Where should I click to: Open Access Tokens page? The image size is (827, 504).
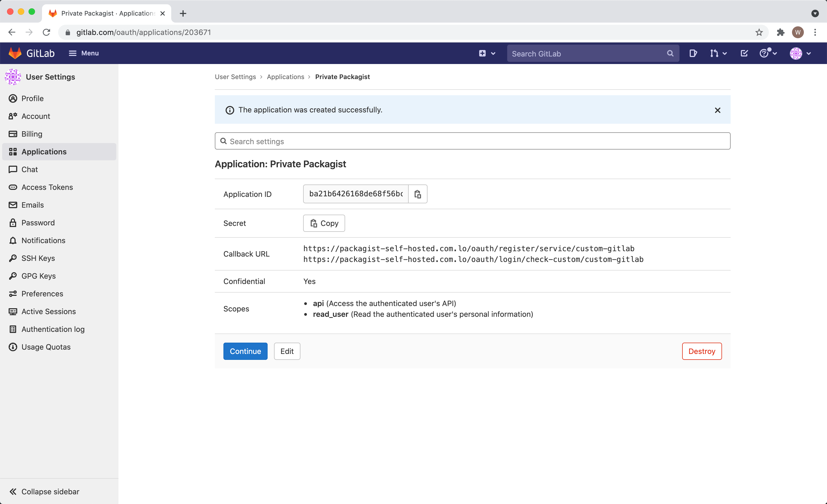(x=59, y=187)
